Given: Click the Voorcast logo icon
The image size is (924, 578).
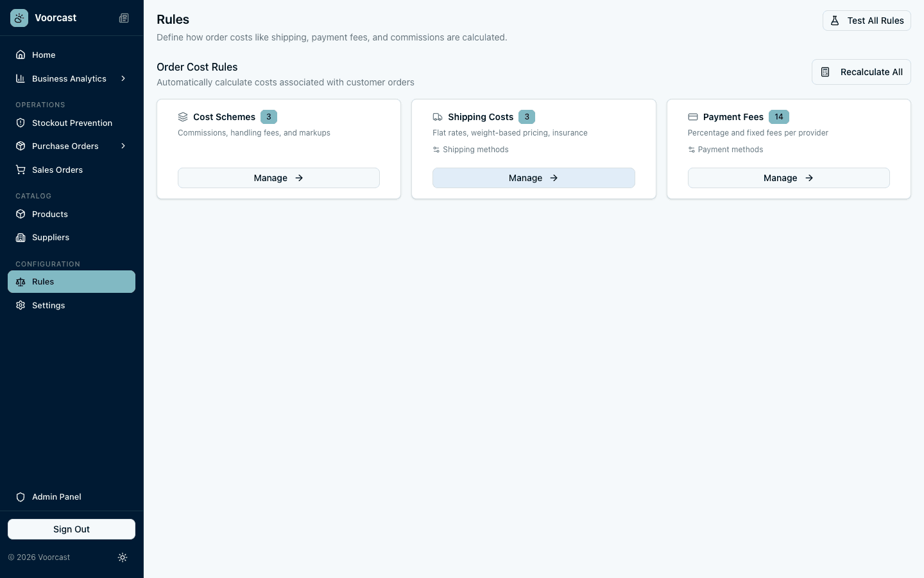Looking at the screenshot, I should click(x=19, y=18).
